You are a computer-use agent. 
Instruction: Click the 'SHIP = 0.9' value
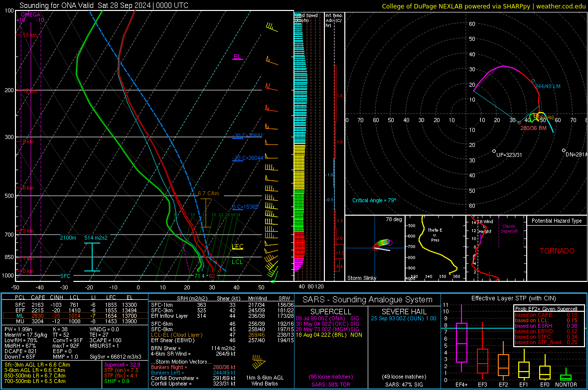(117, 381)
